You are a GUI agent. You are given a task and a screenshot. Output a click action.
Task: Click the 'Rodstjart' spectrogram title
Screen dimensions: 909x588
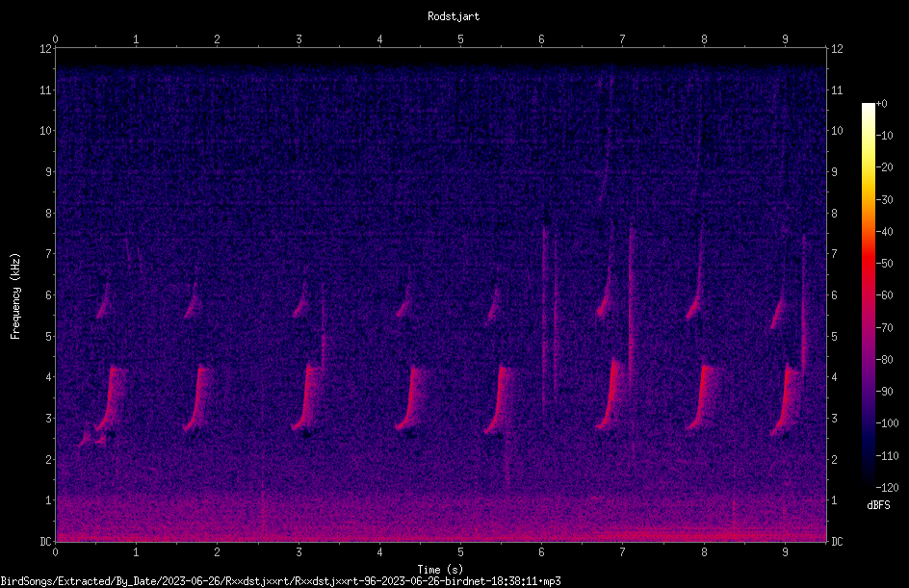(x=454, y=16)
